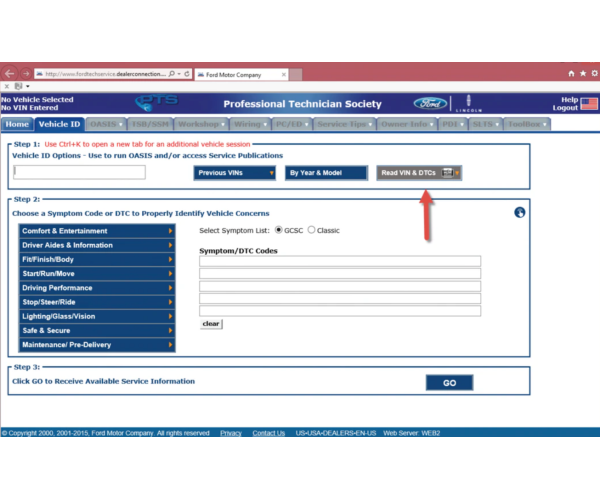
Task: Click the Privacy link in footer
Action: (231, 433)
